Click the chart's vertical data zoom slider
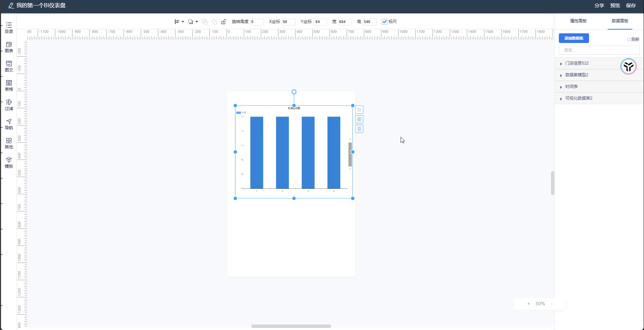The height and width of the screenshot is (330, 644). pyautogui.click(x=350, y=154)
